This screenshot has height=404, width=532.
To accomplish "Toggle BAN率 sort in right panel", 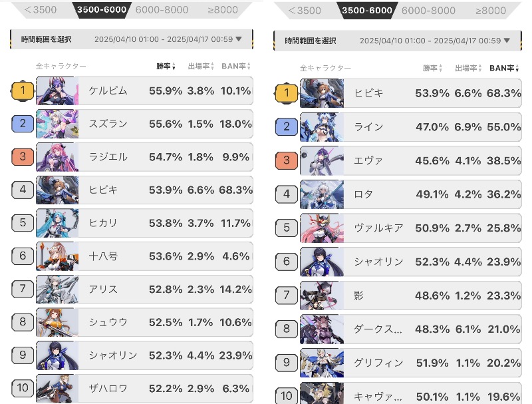I will tap(504, 69).
